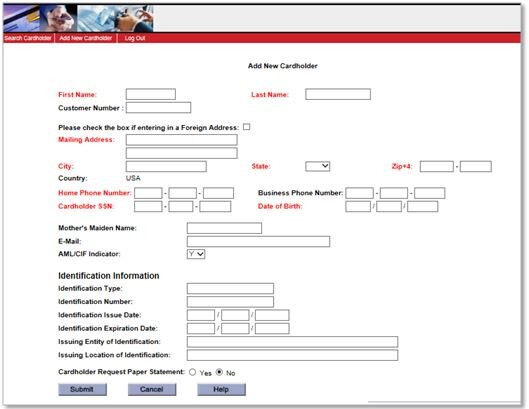Select No for Paper Statement
Screen dimensions: 529x409
[x=219, y=372]
